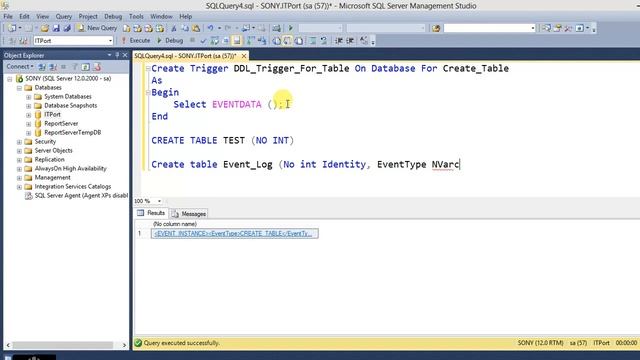Open the Query menu
Image resolution: width=640 pixels, height=360 pixels.
pyautogui.click(x=64, y=16)
